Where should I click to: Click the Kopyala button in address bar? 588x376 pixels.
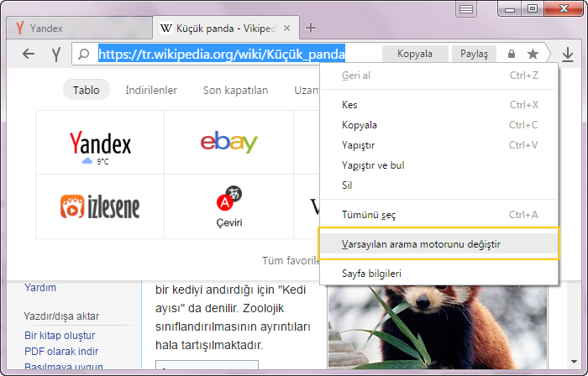coord(415,54)
